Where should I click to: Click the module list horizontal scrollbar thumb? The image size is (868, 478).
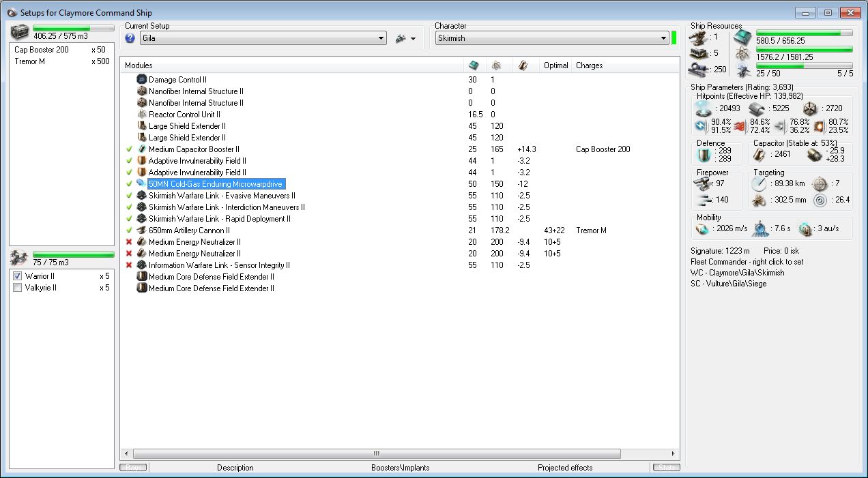[x=377, y=453]
